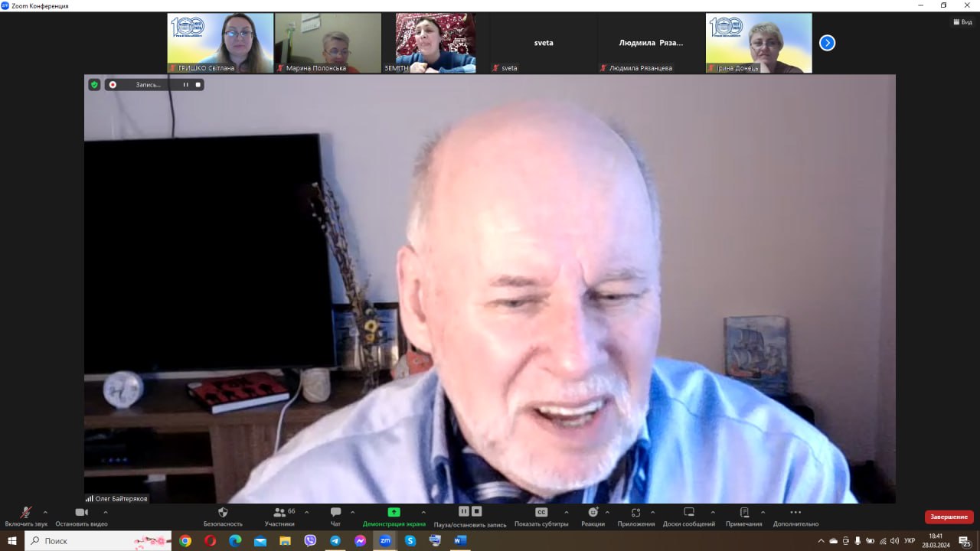Open the Вид view menu
The height and width of the screenshot is (551, 980).
pos(962,22)
